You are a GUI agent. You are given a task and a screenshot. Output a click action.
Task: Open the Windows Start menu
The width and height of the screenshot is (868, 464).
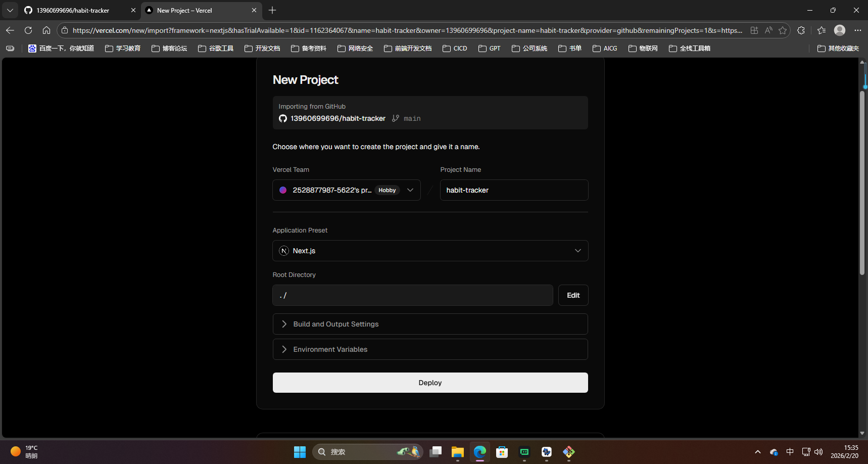tap(300, 452)
